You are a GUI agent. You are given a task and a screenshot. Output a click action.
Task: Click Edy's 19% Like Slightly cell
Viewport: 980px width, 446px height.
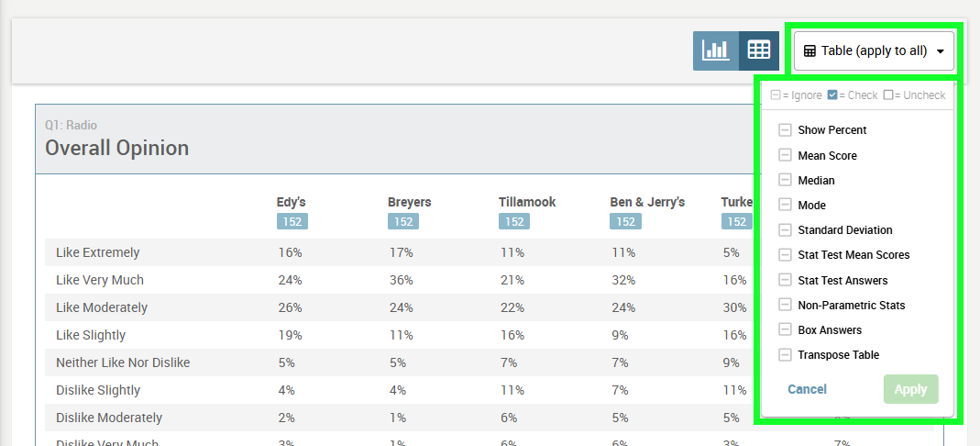click(290, 335)
